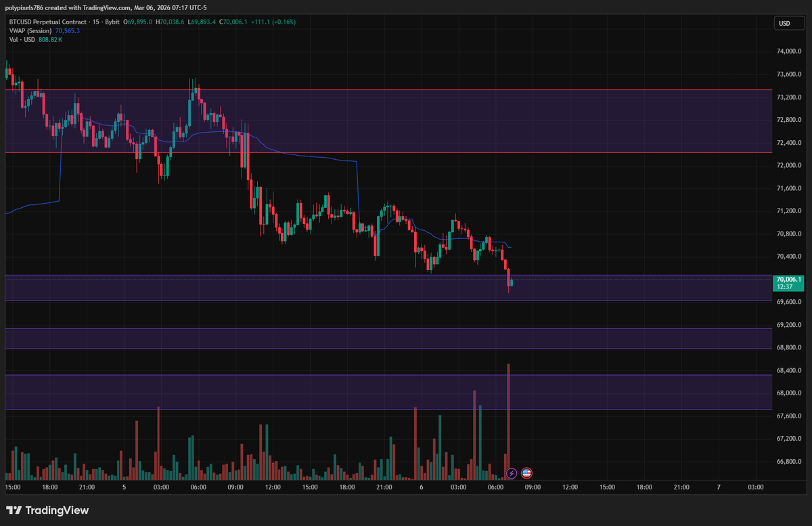Viewport: 812px width, 526px height.
Task: Click the 72,000.0 price axis label
Action: pyautogui.click(x=790, y=165)
